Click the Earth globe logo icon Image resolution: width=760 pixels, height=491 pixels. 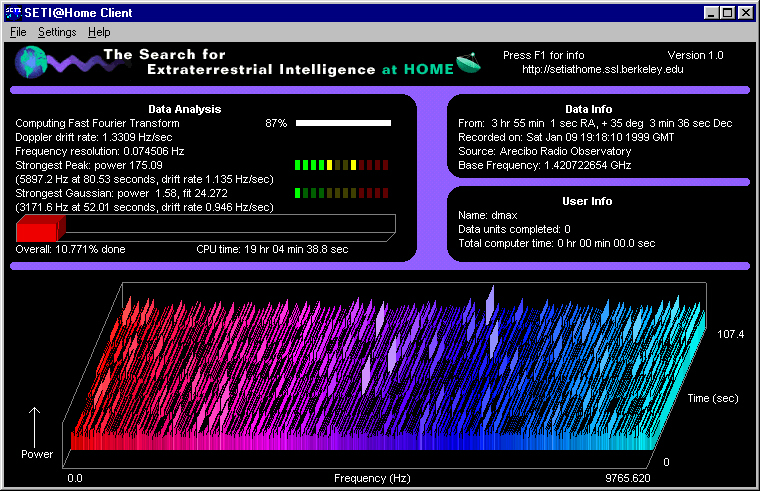[30, 62]
